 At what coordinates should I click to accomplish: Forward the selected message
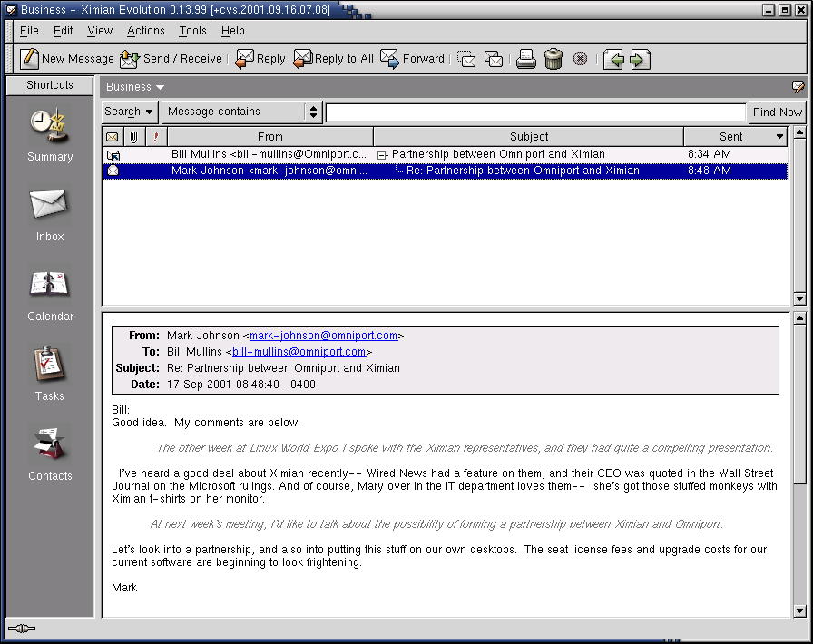tap(412, 59)
